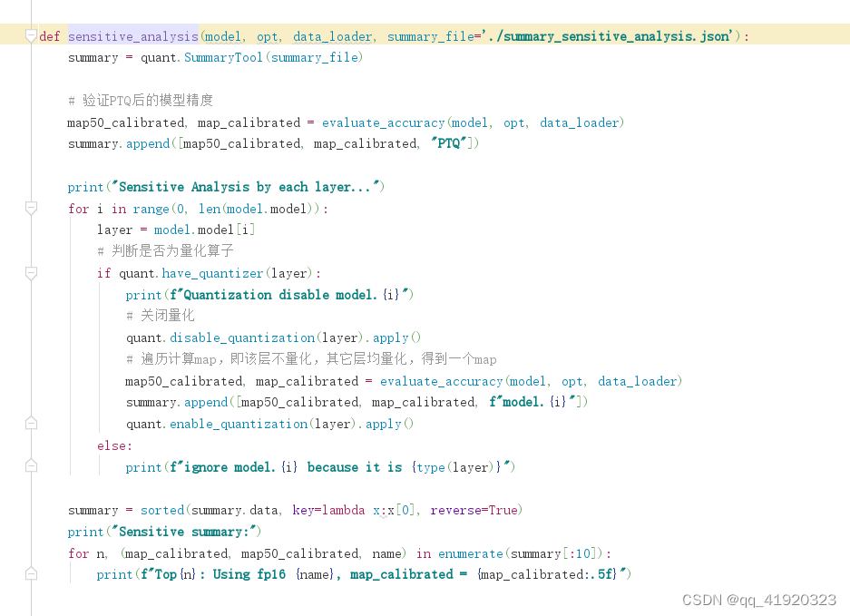Expand the folded block near else branch
The image size is (850, 616).
[30, 422]
